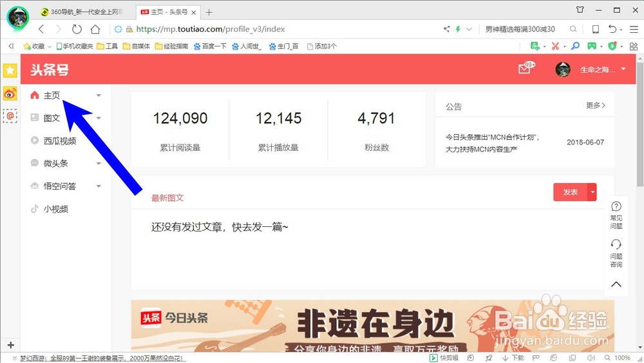Open the 收藏 bookmarks dropdown
The height and width of the screenshot is (363, 644).
tap(50, 46)
